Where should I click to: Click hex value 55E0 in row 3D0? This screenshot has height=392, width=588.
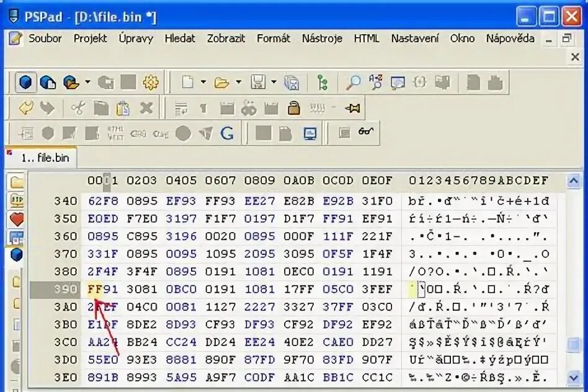point(103,360)
